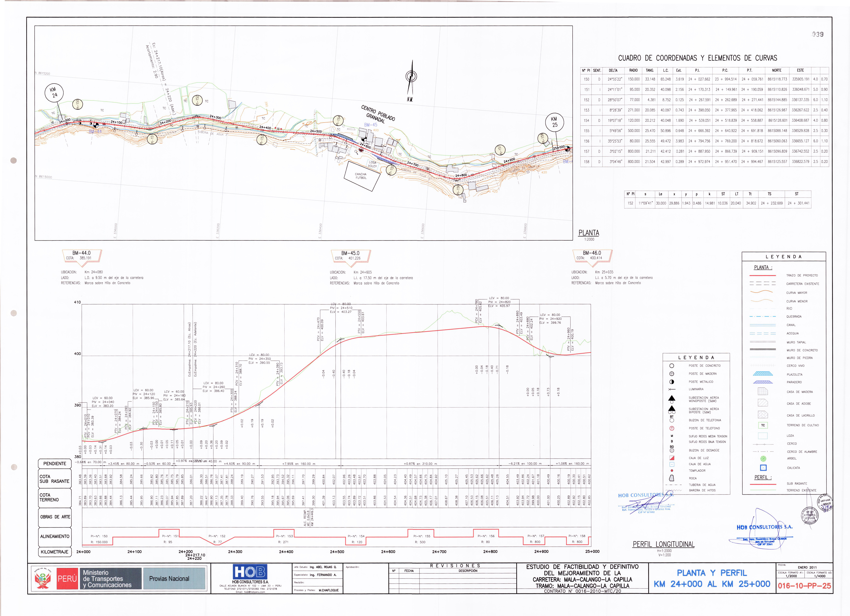Click the HOB Consultores blue logo
The image size is (850, 616).
pyautogui.click(x=250, y=572)
